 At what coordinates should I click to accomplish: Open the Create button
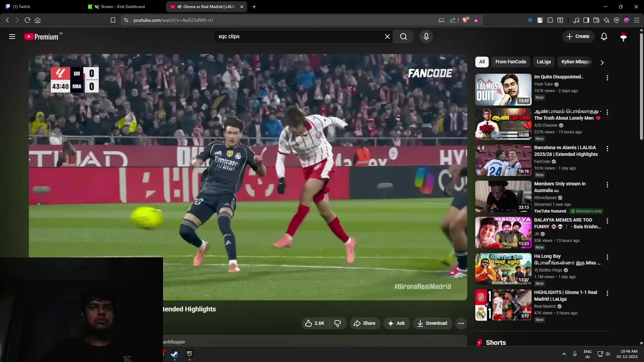[578, 37]
